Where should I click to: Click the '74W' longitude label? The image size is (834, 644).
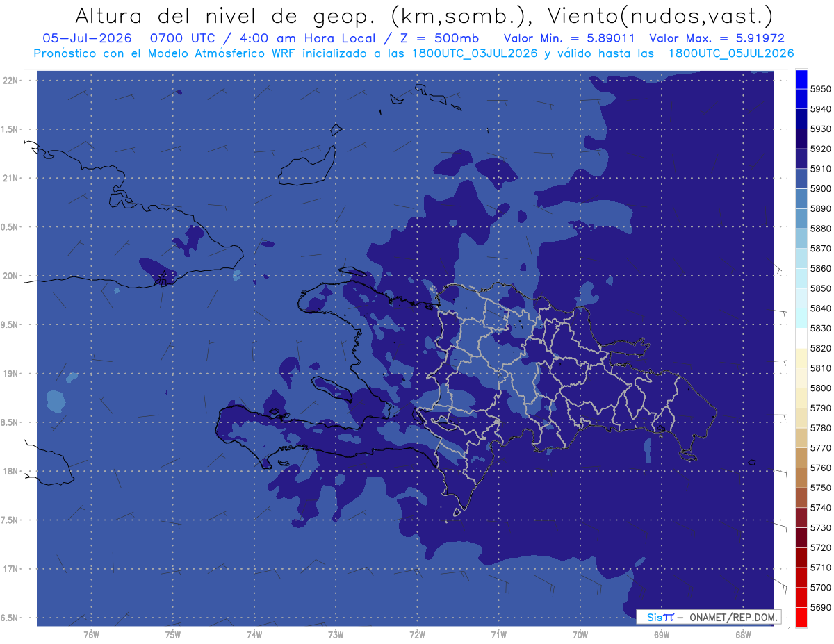(x=254, y=635)
